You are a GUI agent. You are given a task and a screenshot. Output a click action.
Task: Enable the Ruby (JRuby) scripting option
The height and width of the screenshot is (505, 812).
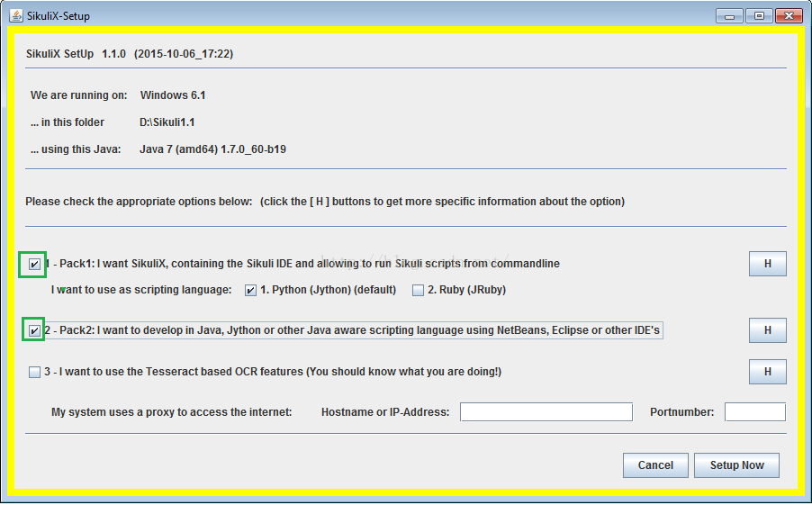[x=418, y=290]
